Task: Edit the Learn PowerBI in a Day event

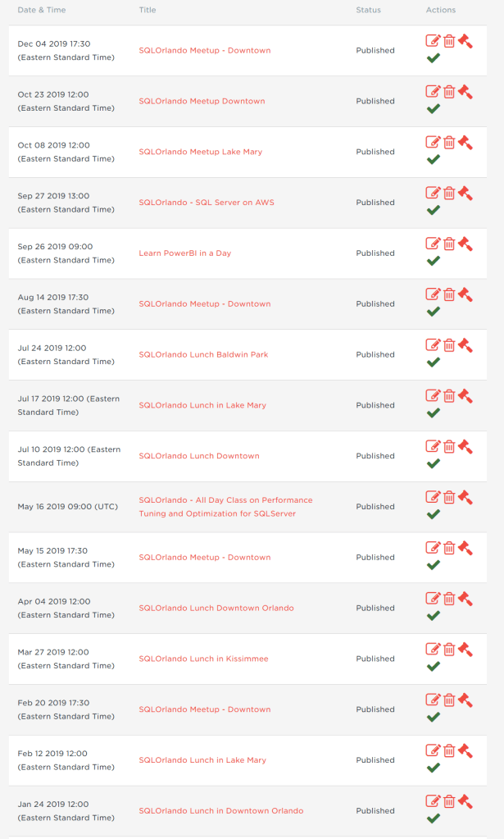Action: click(x=433, y=244)
